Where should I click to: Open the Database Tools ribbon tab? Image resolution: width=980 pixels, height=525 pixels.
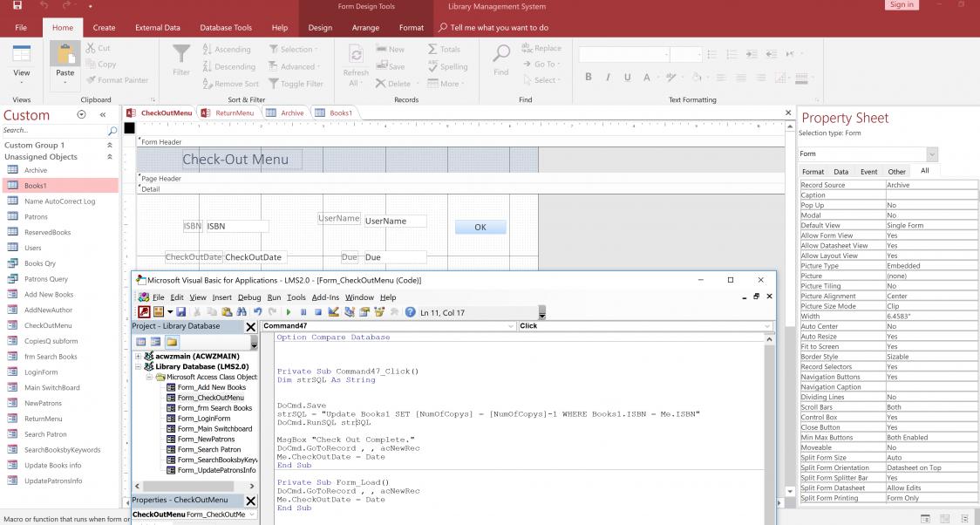[226, 28]
